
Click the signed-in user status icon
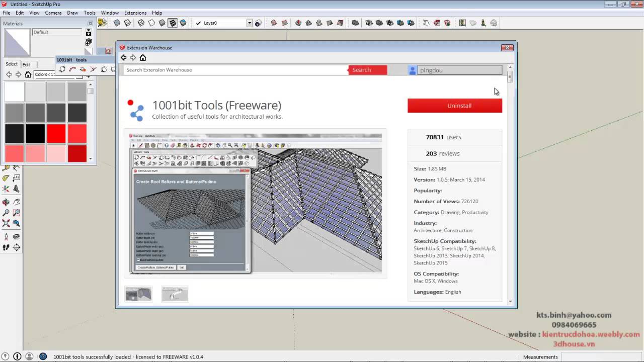pos(29,356)
